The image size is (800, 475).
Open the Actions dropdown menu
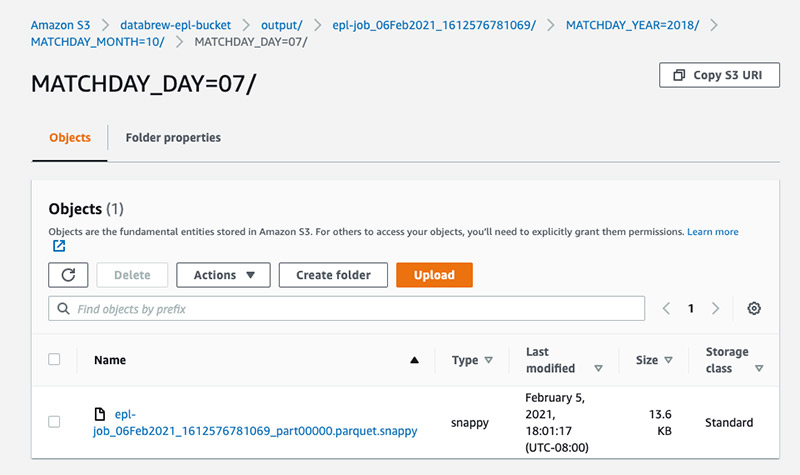pyautogui.click(x=223, y=275)
